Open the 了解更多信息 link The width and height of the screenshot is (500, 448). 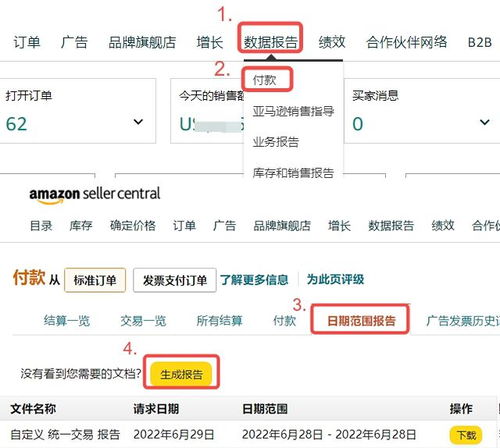click(x=254, y=279)
